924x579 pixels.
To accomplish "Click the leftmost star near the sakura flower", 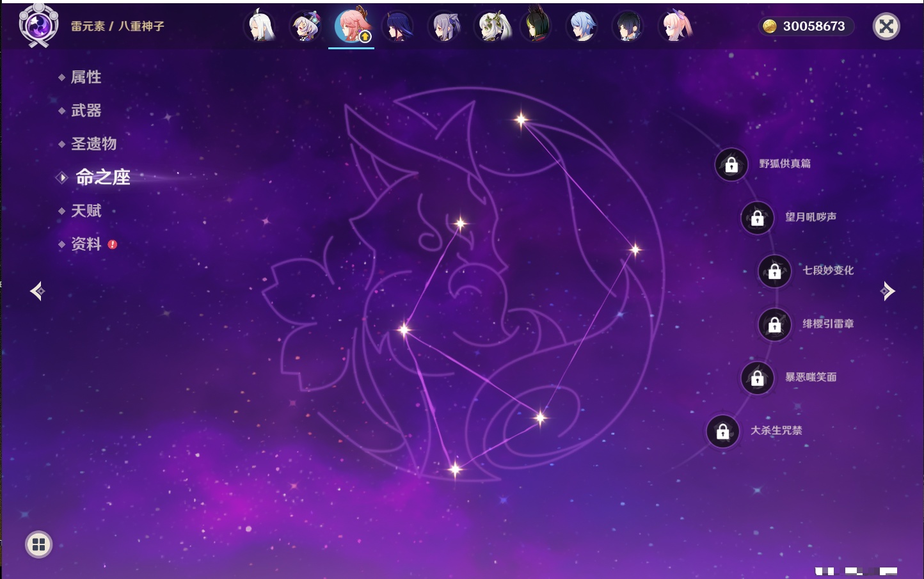I will click(x=404, y=330).
